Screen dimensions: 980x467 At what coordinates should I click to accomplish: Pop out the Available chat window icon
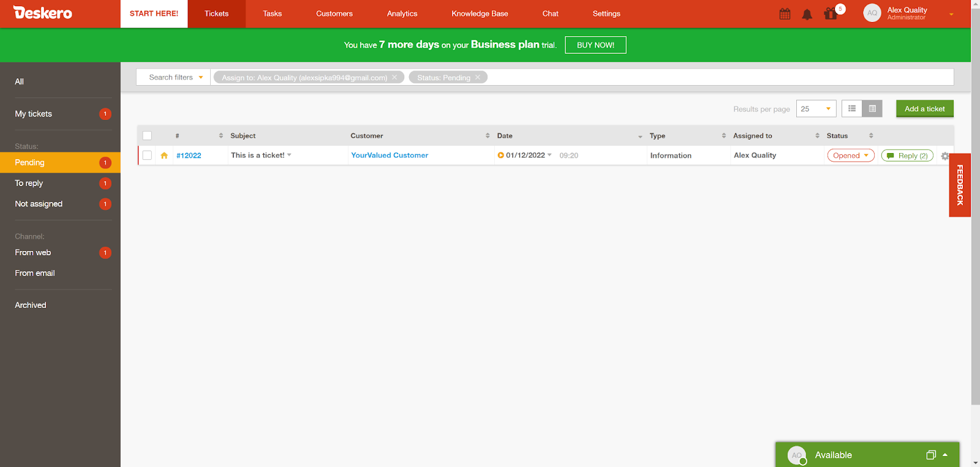pos(930,455)
